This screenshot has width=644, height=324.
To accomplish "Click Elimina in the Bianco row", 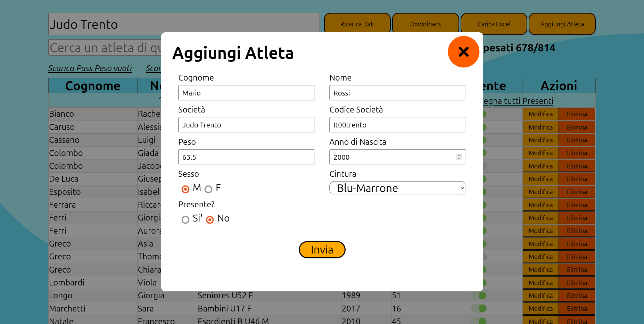I will coord(577,114).
